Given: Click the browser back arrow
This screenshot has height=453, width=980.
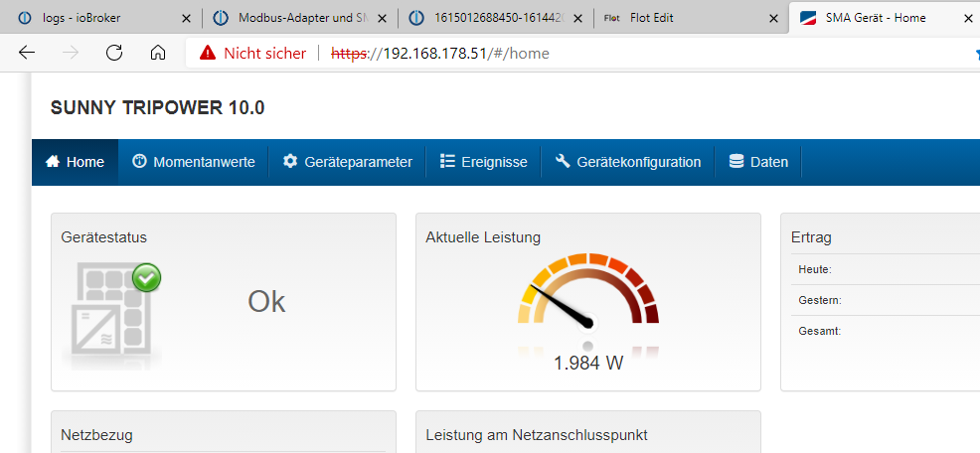Looking at the screenshot, I should click(x=27, y=53).
